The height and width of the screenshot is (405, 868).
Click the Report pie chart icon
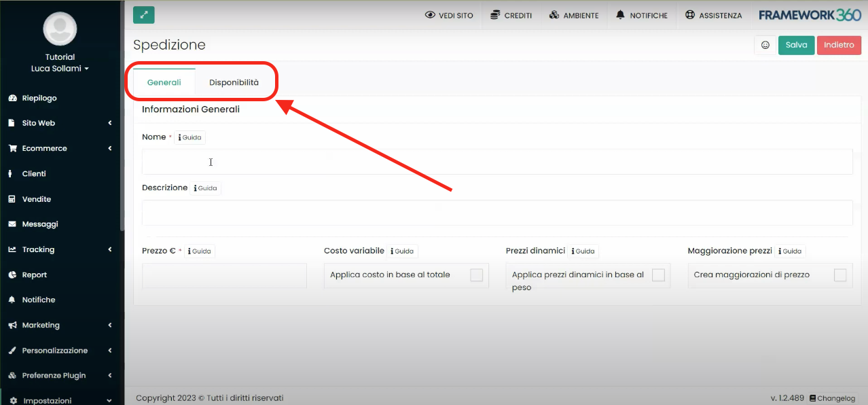pyautogui.click(x=12, y=275)
